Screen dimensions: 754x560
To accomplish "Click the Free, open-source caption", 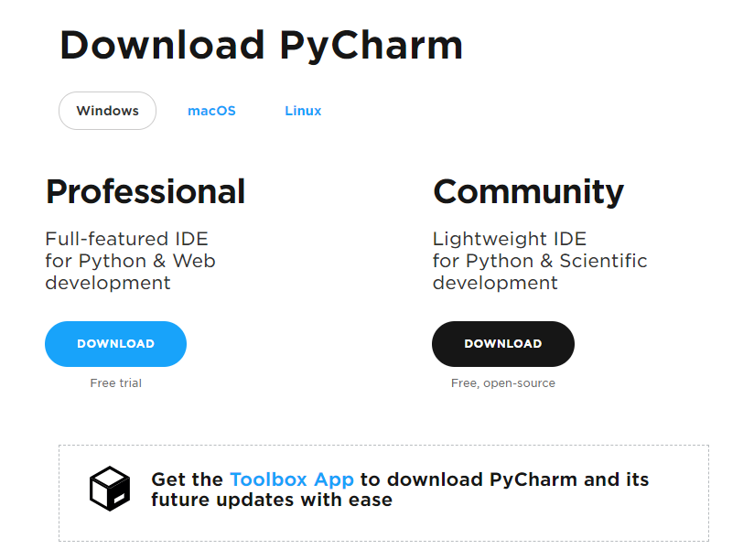I will point(503,383).
